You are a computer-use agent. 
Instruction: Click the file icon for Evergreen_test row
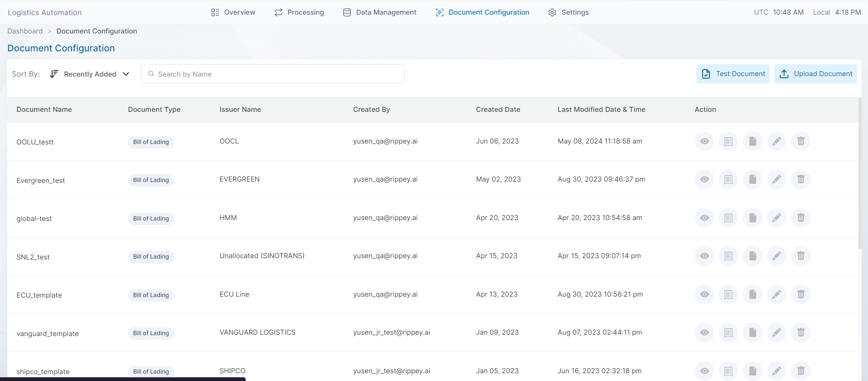click(752, 179)
